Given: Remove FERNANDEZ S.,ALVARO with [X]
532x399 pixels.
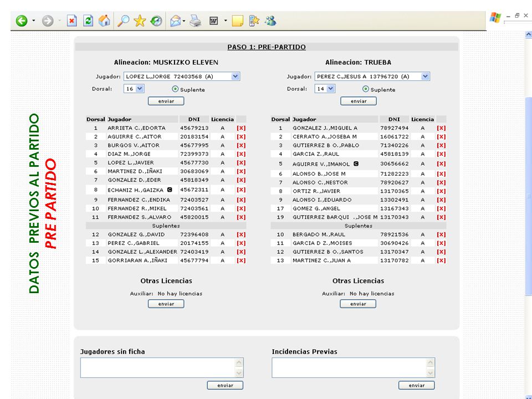Looking at the screenshot, I should coord(241,217).
